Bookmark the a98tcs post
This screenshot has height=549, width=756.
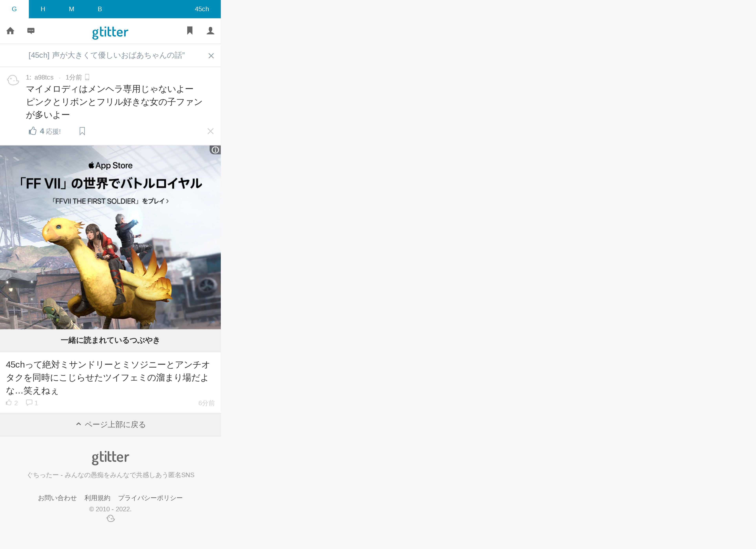pos(82,131)
